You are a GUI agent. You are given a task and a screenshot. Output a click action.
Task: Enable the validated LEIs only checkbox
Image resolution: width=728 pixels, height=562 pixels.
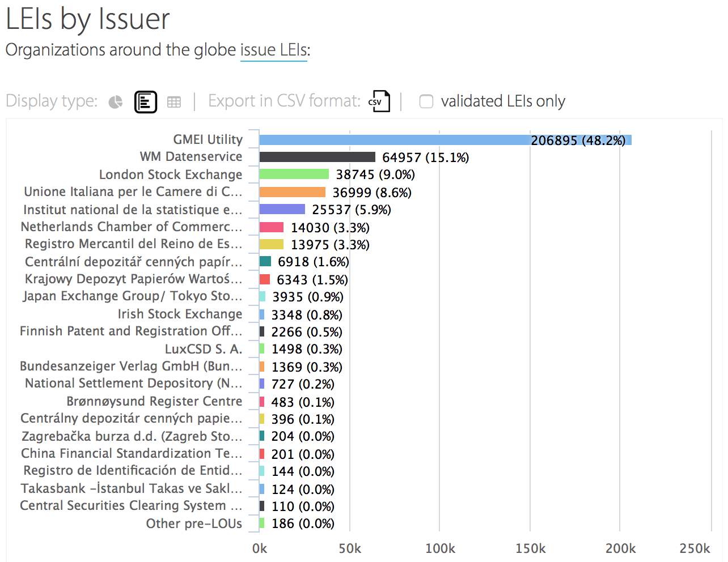pos(426,101)
